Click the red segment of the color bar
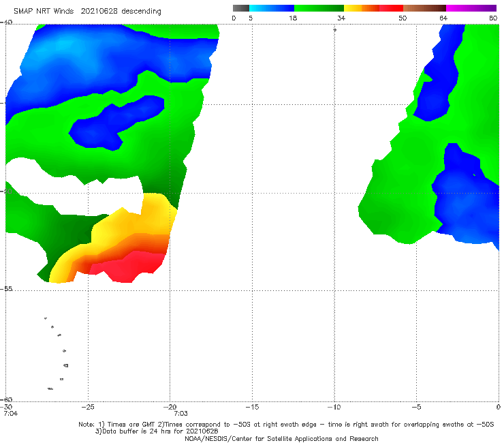Viewport: 504px width, 443px height. coord(391,8)
